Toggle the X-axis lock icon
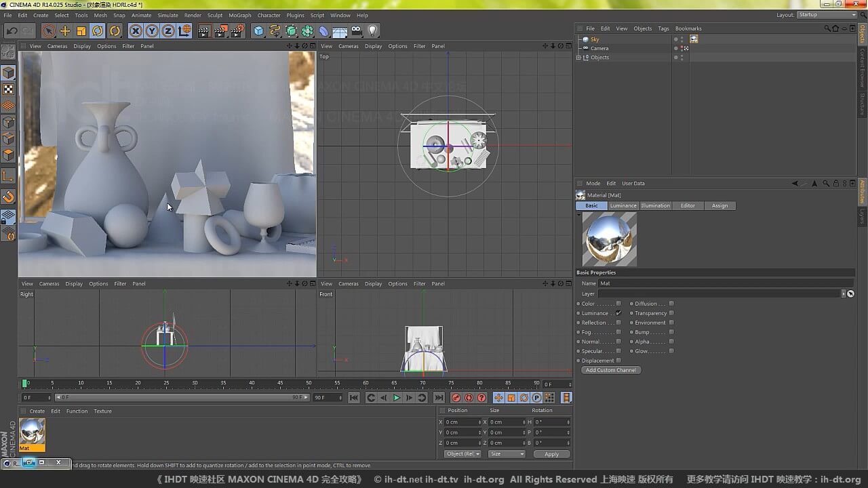 click(136, 30)
